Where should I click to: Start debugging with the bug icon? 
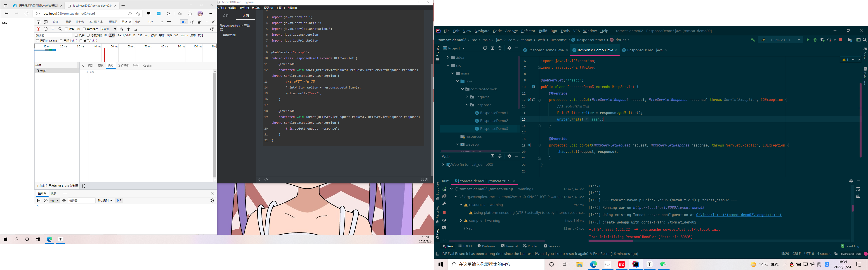tap(815, 40)
